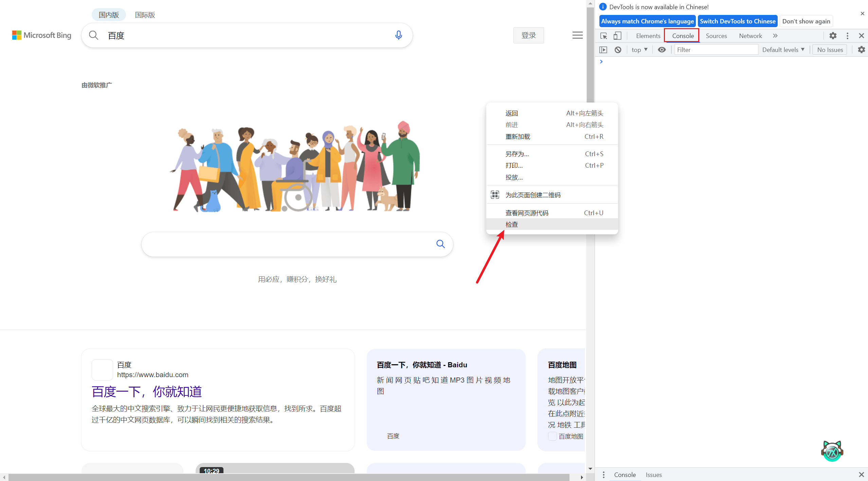Choose 打印... in the context menu
This screenshot has height=481, width=868.
[552, 165]
